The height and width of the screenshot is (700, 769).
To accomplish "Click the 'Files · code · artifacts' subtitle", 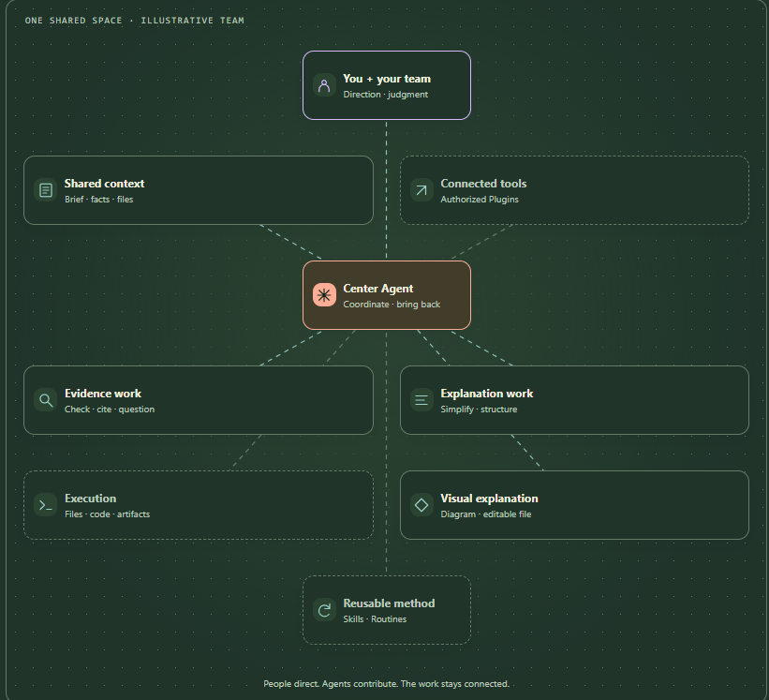I will (107, 514).
